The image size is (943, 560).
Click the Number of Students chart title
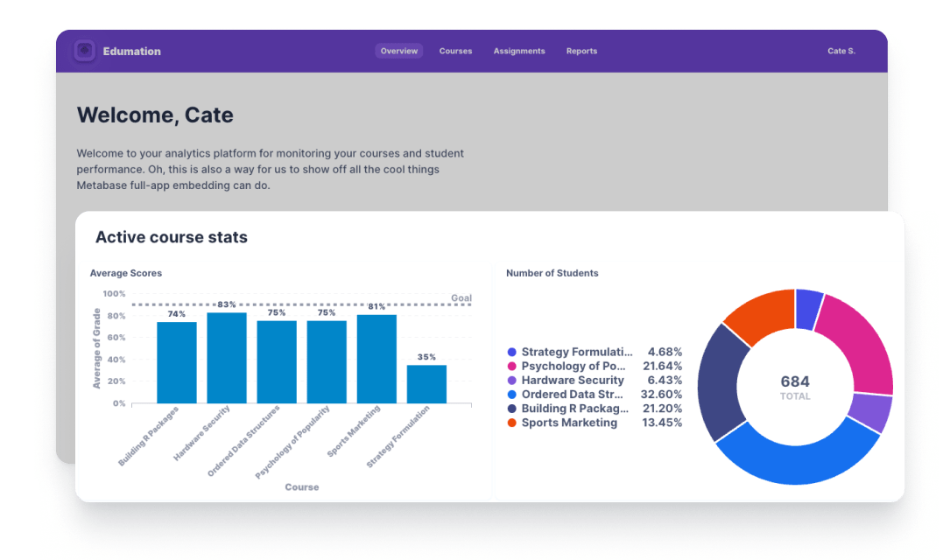click(x=552, y=273)
